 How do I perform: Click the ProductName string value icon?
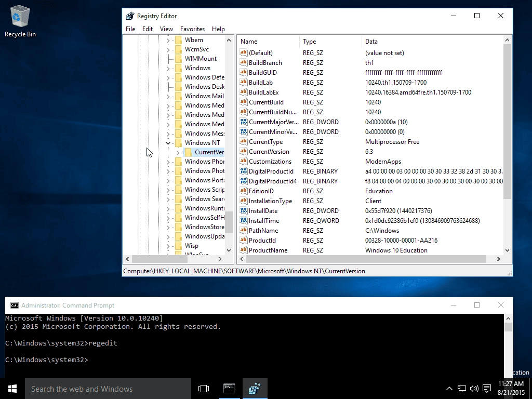click(243, 250)
